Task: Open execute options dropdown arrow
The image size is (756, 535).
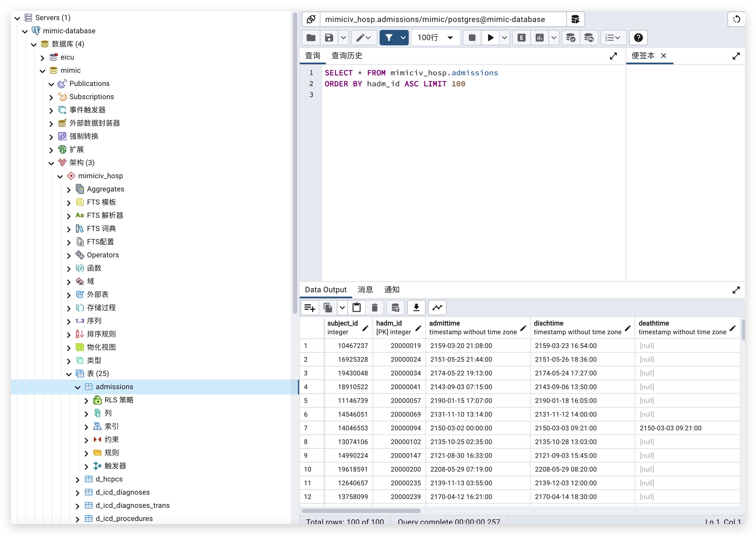Action: [x=505, y=38]
